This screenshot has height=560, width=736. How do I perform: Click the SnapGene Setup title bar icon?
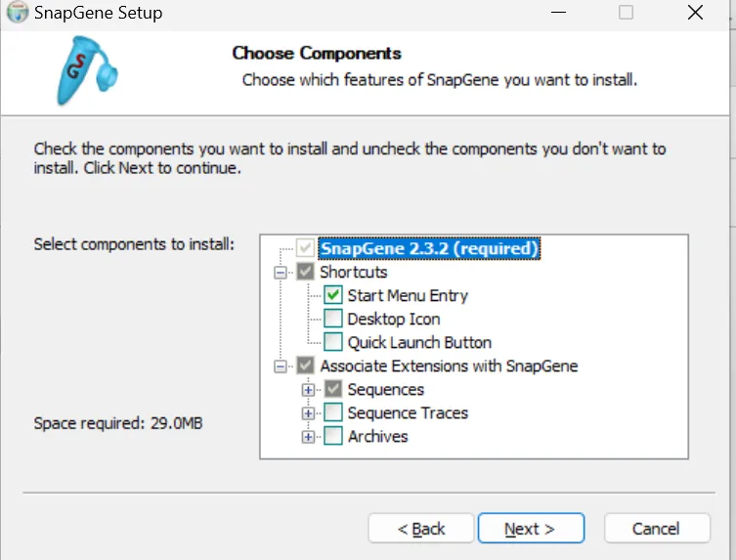tap(17, 13)
